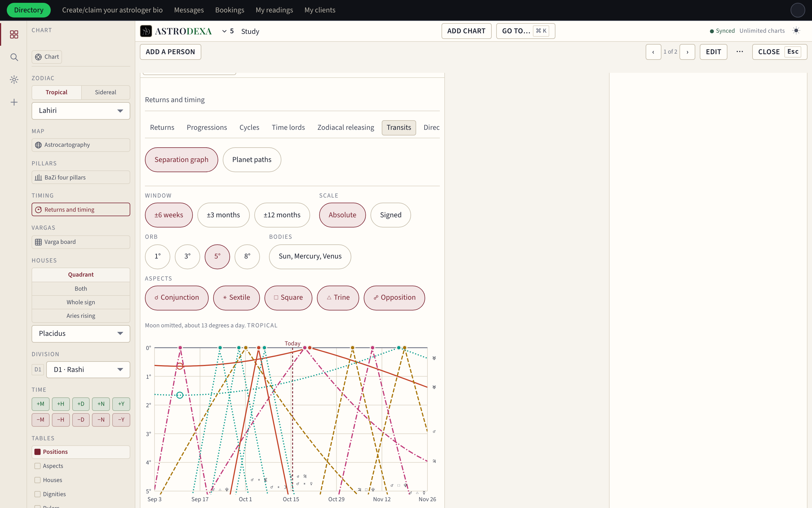Step back one day −D
Screen dimensions: 812x508
[81, 420]
